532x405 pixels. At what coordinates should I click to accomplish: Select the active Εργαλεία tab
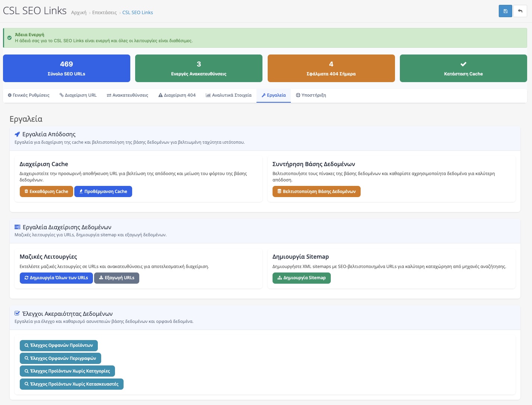point(274,95)
